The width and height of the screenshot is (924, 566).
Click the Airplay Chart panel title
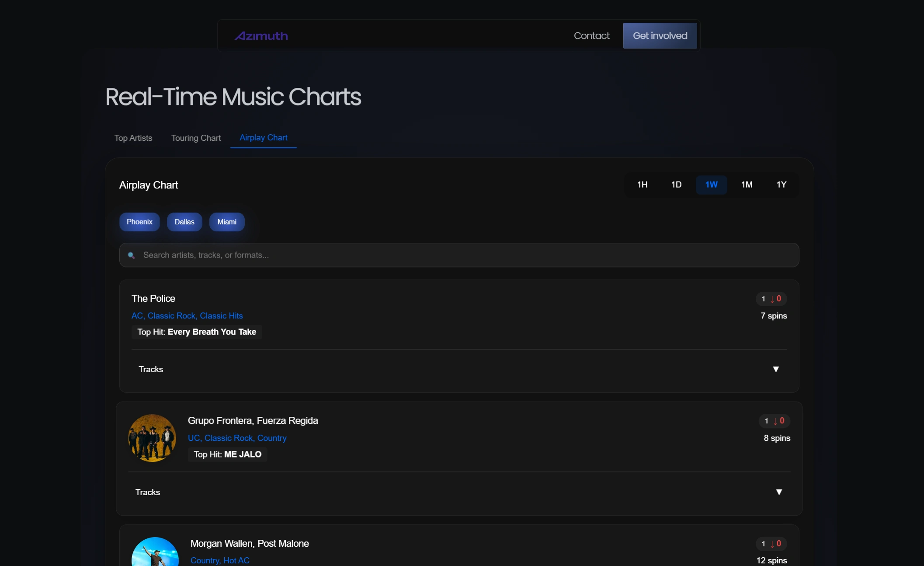coord(149,185)
